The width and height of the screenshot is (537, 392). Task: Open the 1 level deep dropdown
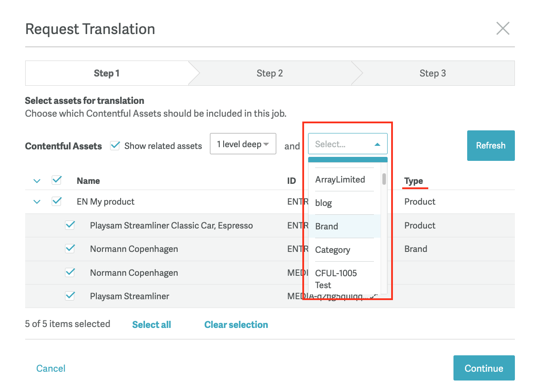click(x=243, y=144)
